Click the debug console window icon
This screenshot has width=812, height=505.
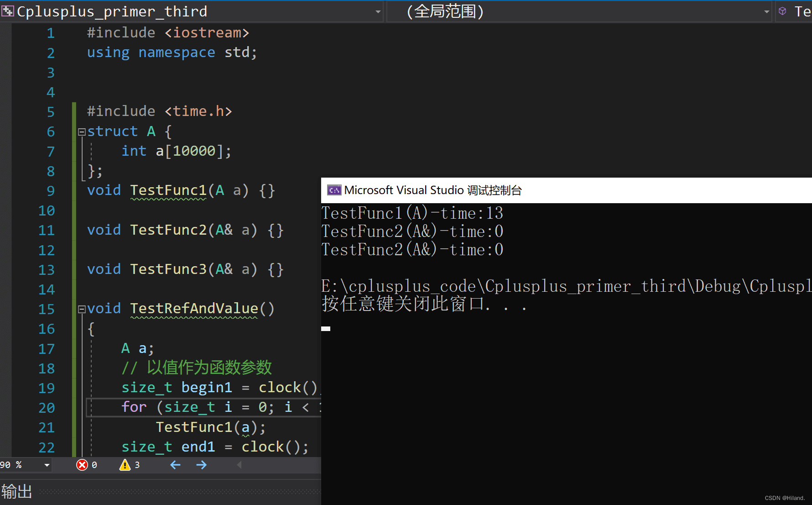(334, 190)
